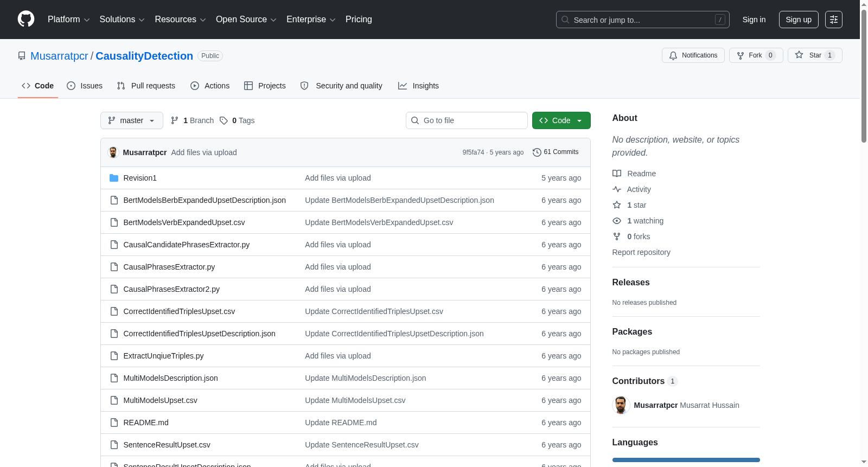Click the branch icon next to 1 Branch
The image size is (868, 467).
coord(175,120)
